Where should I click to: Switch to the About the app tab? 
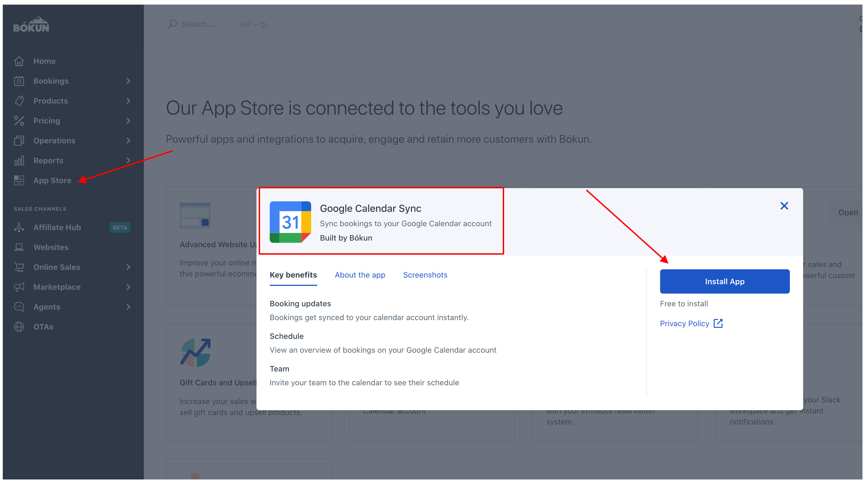pyautogui.click(x=360, y=275)
